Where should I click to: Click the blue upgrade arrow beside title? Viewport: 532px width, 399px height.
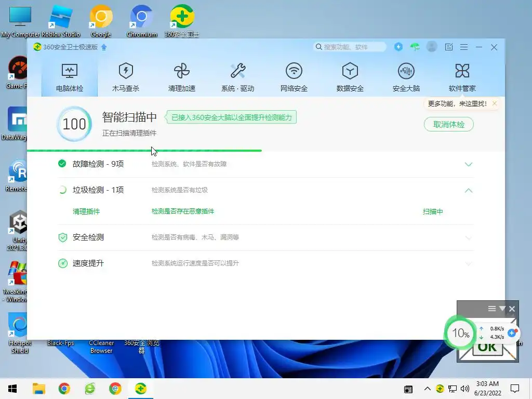click(x=104, y=47)
